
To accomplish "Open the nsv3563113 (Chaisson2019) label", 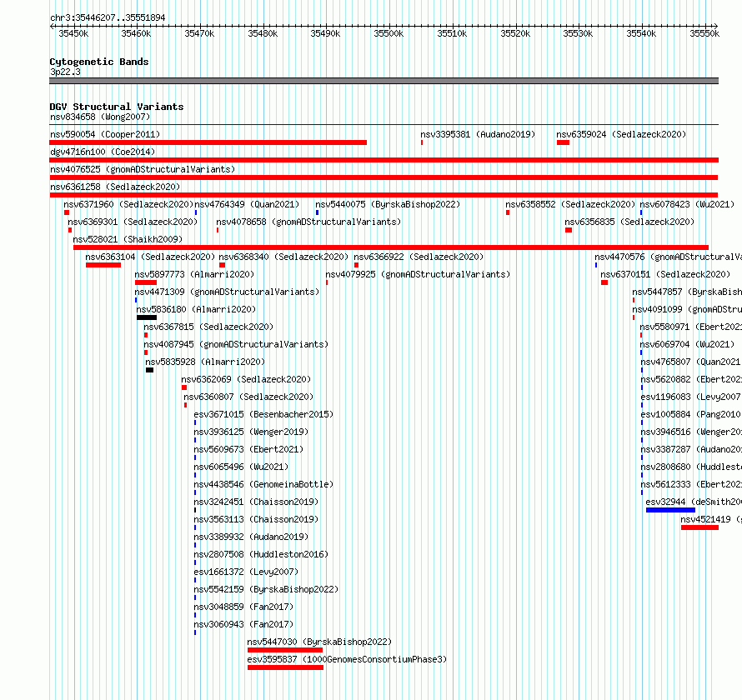I will (256, 519).
